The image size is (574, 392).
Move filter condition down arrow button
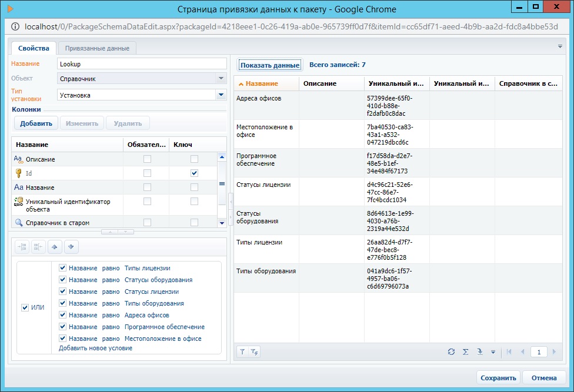[71, 247]
